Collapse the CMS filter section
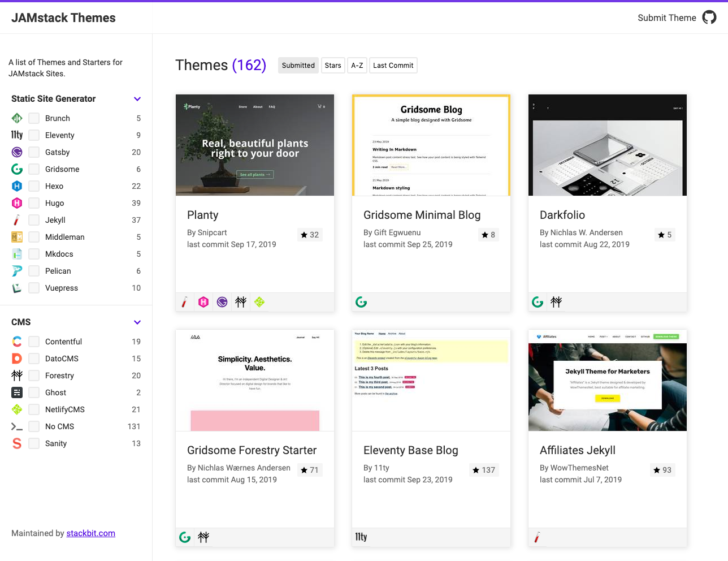The height and width of the screenshot is (561, 728). (137, 322)
